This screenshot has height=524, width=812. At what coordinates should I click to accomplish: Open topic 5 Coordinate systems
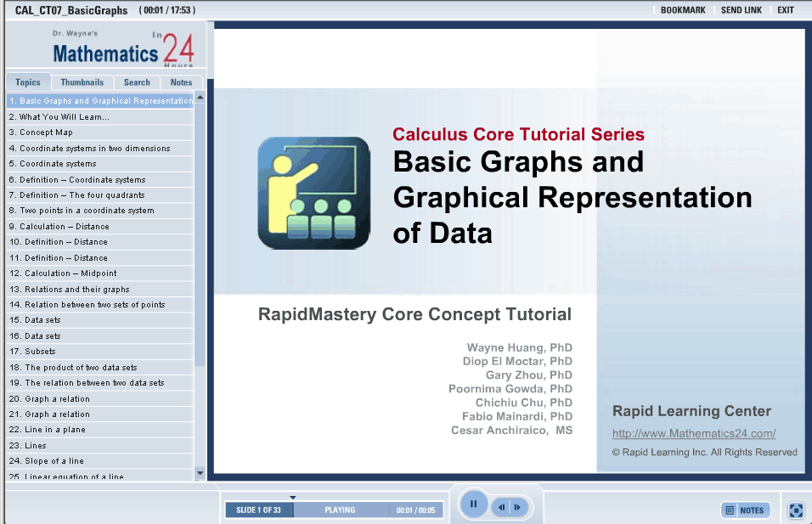[x=100, y=164]
